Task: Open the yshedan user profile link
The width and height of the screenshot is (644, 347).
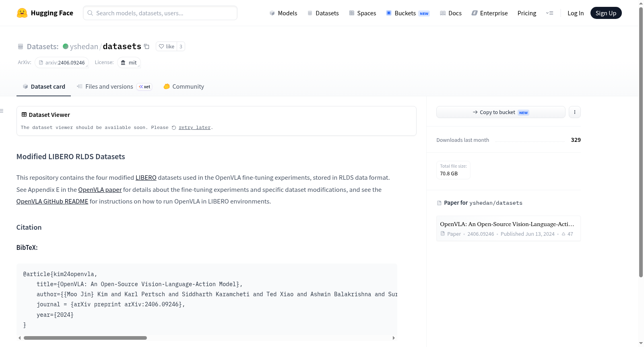Action: [x=84, y=46]
